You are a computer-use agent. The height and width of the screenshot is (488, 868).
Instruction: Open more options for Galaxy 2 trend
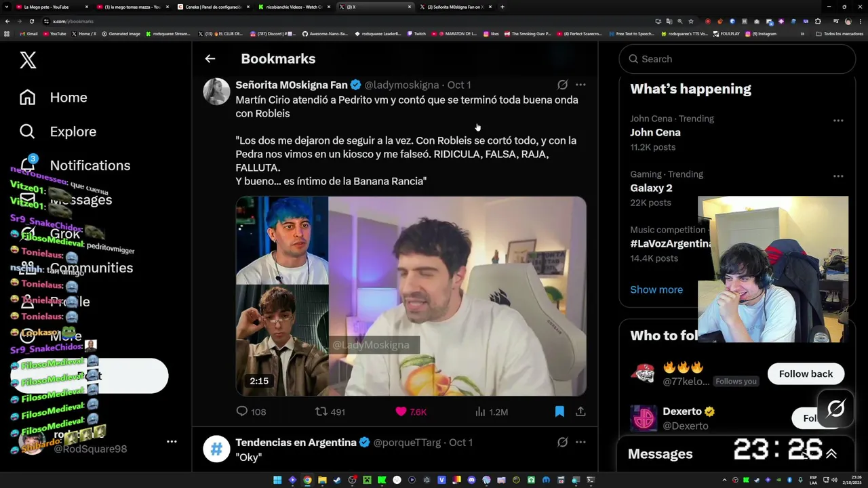click(838, 176)
